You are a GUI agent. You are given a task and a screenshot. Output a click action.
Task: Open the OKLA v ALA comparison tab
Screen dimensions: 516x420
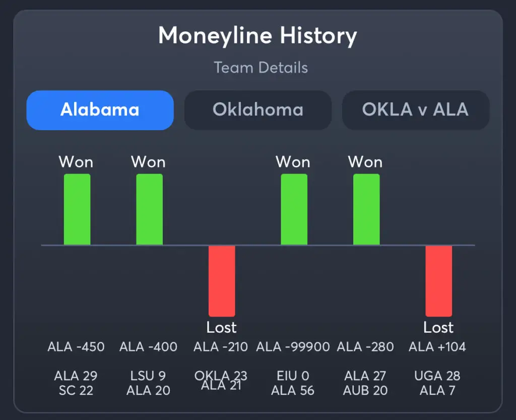[x=416, y=110]
